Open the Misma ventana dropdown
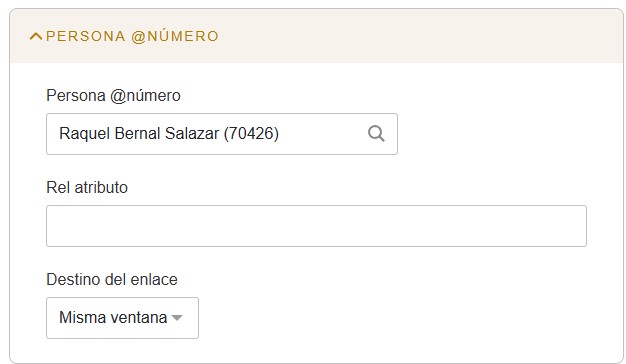 pos(122,318)
